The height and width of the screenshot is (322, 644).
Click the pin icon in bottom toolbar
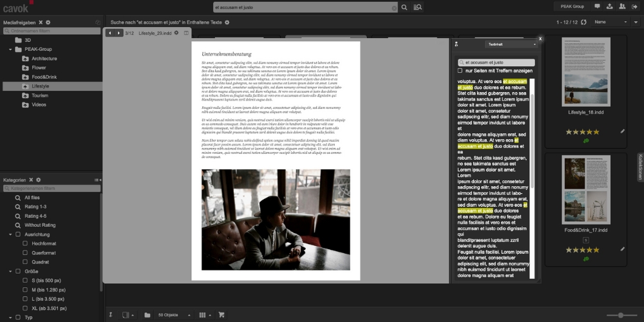(111, 315)
